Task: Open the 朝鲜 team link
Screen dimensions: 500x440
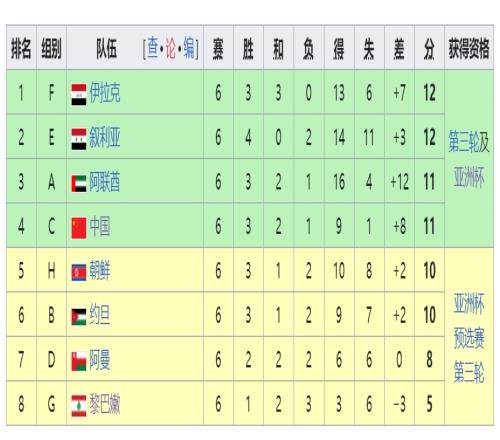Action: click(x=100, y=271)
